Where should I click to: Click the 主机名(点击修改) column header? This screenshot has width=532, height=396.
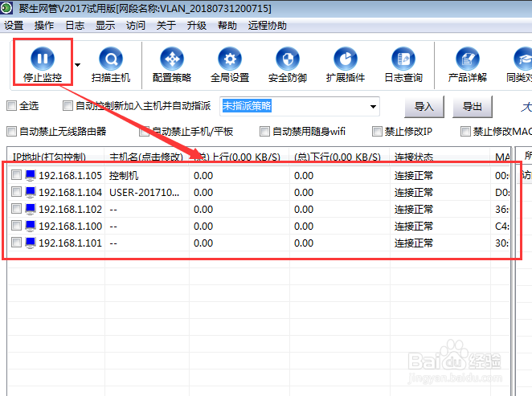click(147, 157)
